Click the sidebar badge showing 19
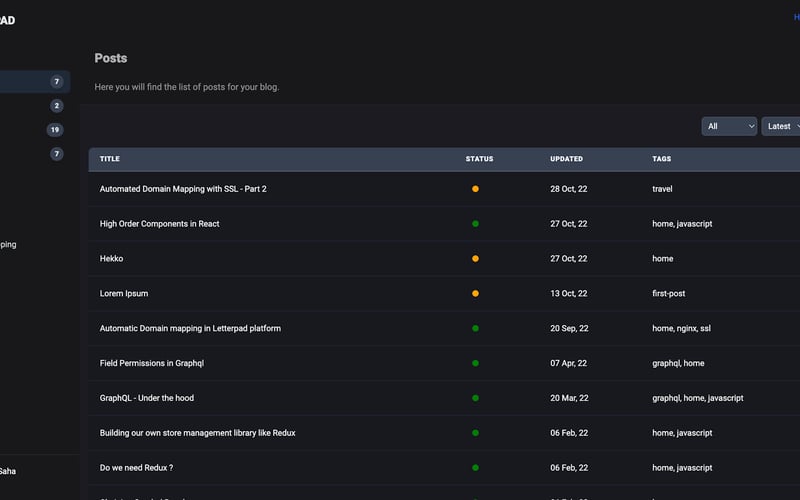This screenshot has height=500, width=800. tap(55, 130)
